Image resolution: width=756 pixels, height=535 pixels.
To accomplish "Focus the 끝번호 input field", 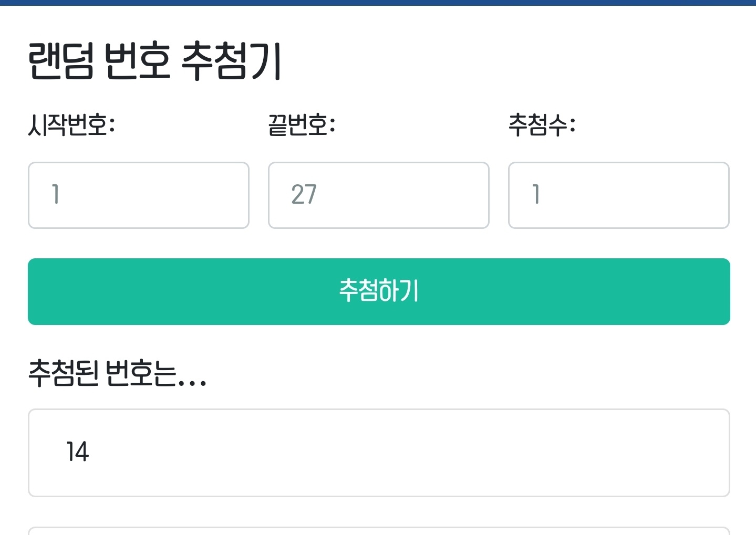I will click(x=378, y=195).
